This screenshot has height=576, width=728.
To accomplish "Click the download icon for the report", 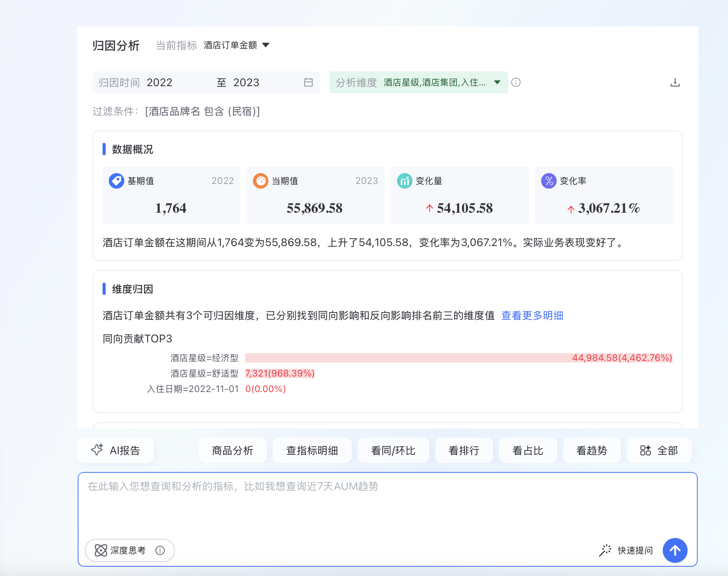I will pos(675,82).
